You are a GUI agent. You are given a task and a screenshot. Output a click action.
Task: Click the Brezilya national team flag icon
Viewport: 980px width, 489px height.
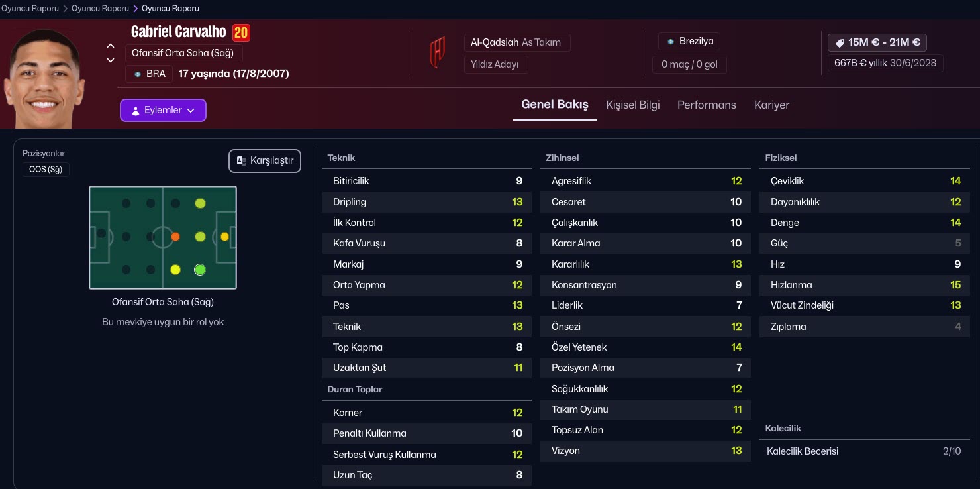tap(670, 41)
